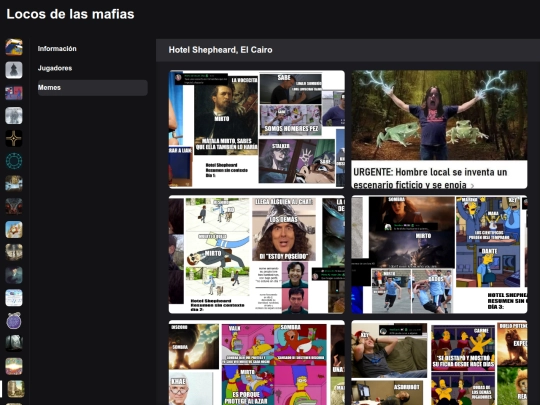
Task: Open the dark teal portrait sidebar icon
Action: click(14, 275)
